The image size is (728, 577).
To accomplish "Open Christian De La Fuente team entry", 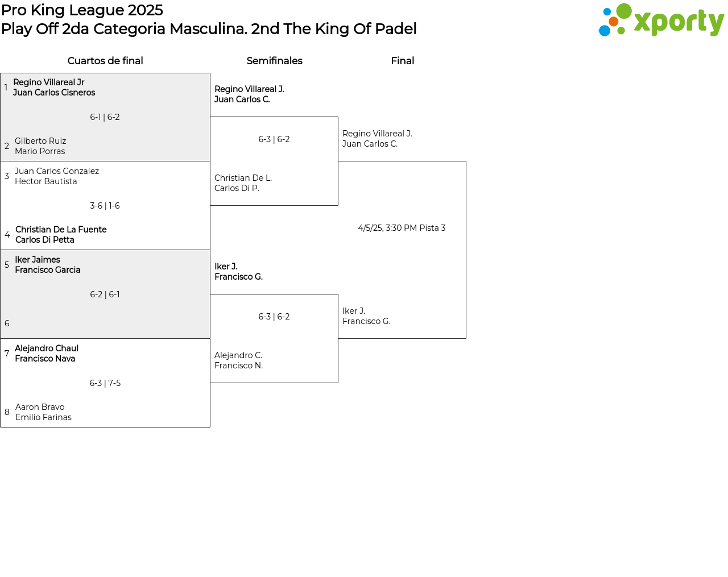I will coord(61,235).
